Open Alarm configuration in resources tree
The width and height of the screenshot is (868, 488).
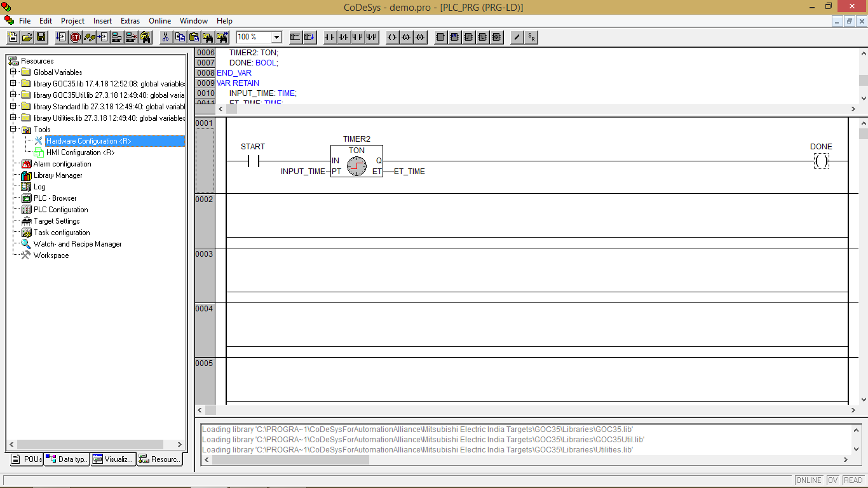click(x=62, y=164)
